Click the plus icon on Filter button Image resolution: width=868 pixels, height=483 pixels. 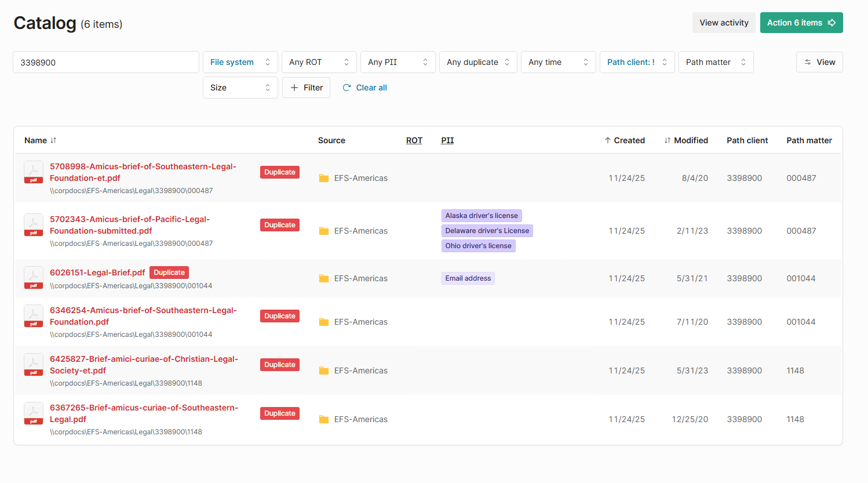[x=294, y=88]
